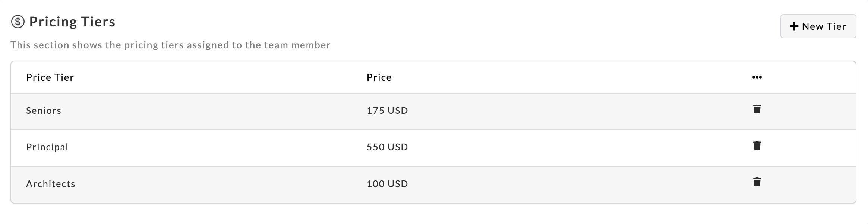Click the Price column header
This screenshot has height=224, width=868.
pos(379,77)
